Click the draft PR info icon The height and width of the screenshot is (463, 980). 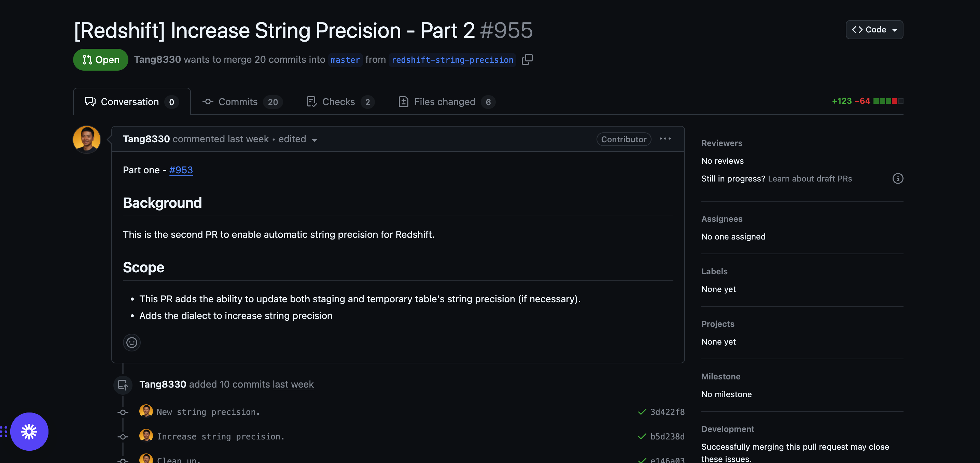[897, 178]
